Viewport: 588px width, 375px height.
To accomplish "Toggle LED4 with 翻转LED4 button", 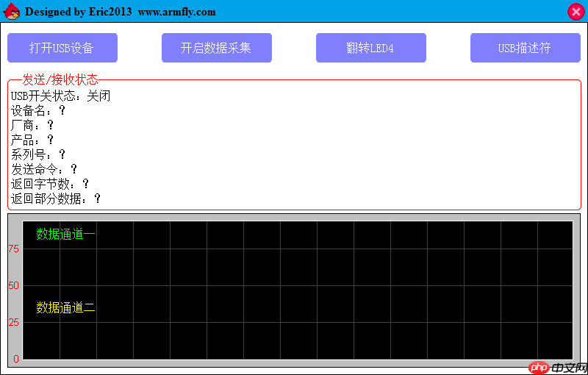I will tap(371, 48).
